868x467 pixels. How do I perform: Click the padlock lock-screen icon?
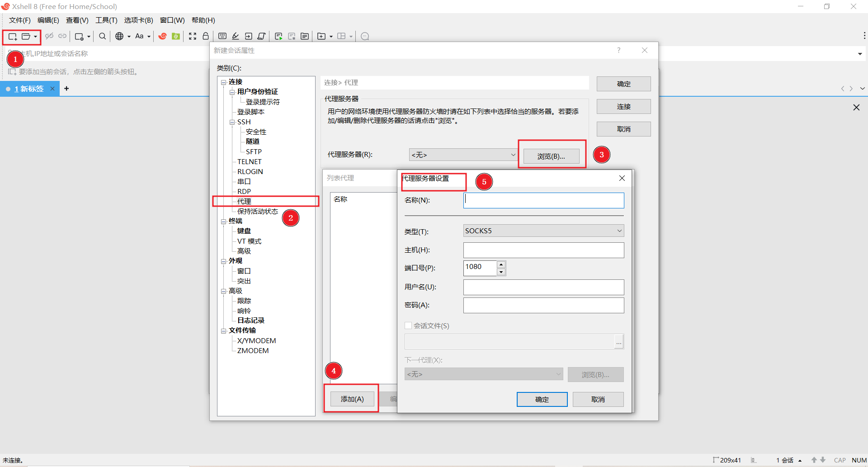coord(206,36)
